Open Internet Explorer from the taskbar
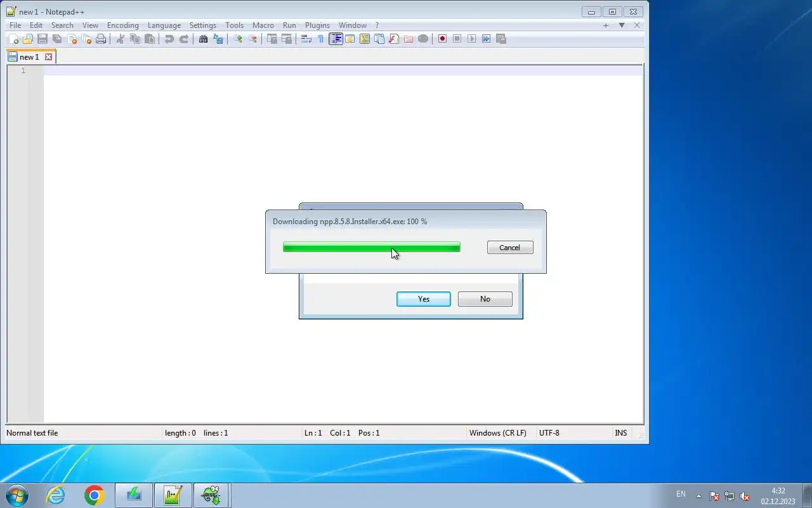 [56, 495]
